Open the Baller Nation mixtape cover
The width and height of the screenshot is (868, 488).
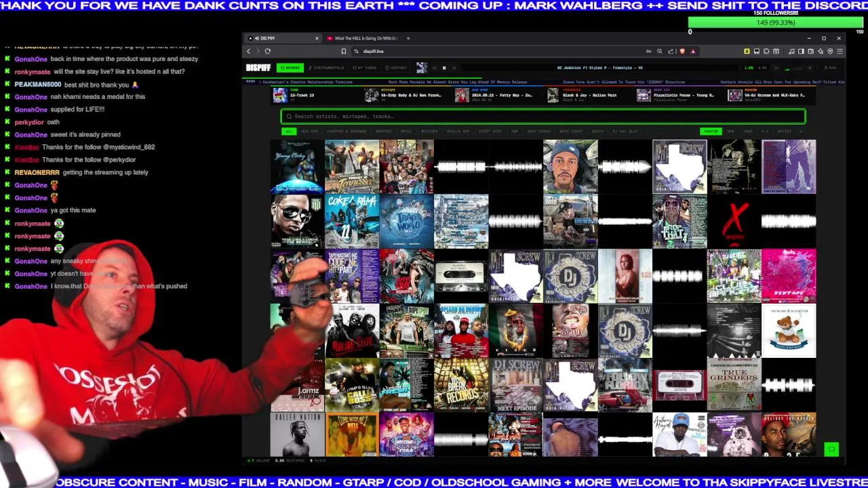pos(297,434)
